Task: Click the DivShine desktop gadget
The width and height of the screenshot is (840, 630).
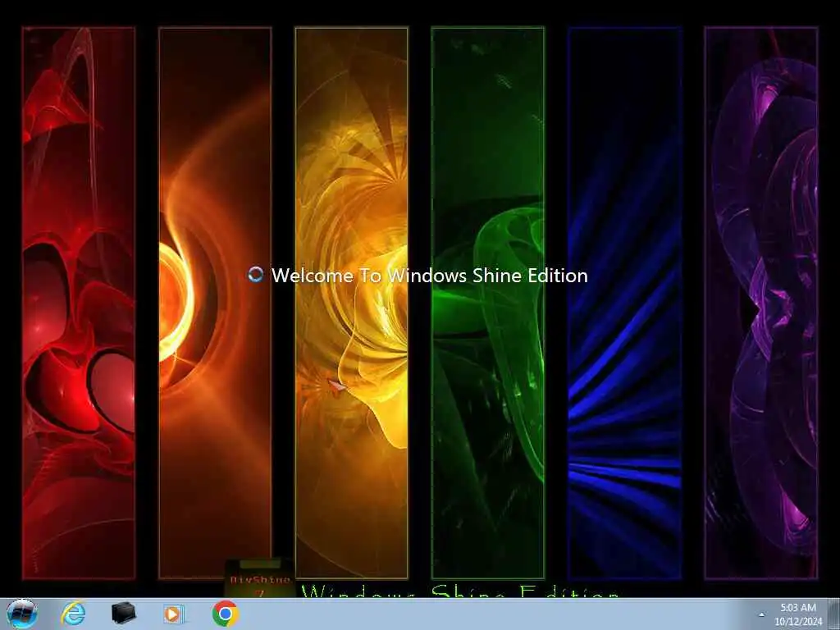Action: tap(259, 578)
